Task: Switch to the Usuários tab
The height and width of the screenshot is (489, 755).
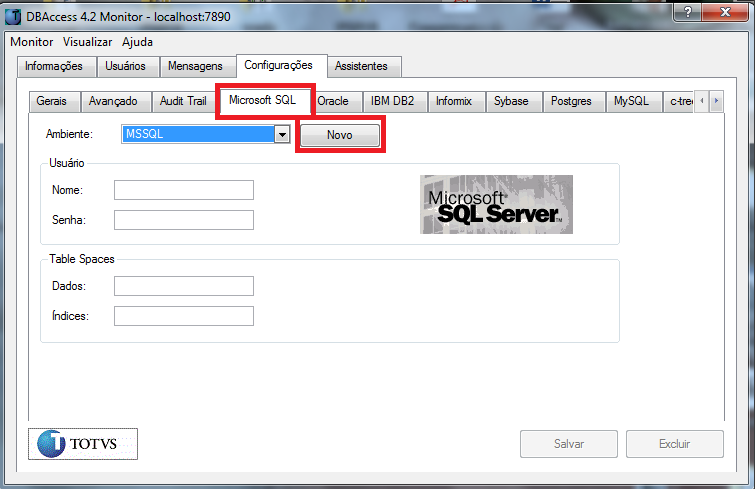Action: pyautogui.click(x=126, y=66)
